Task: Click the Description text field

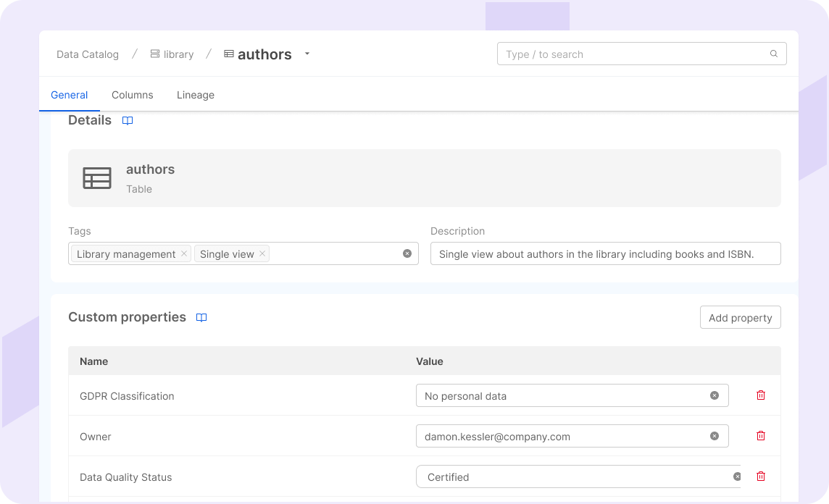Action: coord(605,254)
